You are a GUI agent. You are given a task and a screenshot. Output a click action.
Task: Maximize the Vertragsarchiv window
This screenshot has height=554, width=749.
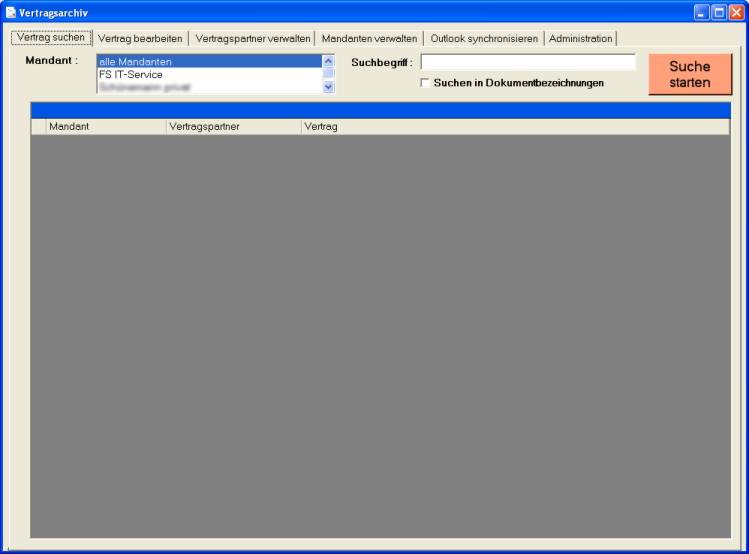(x=718, y=12)
